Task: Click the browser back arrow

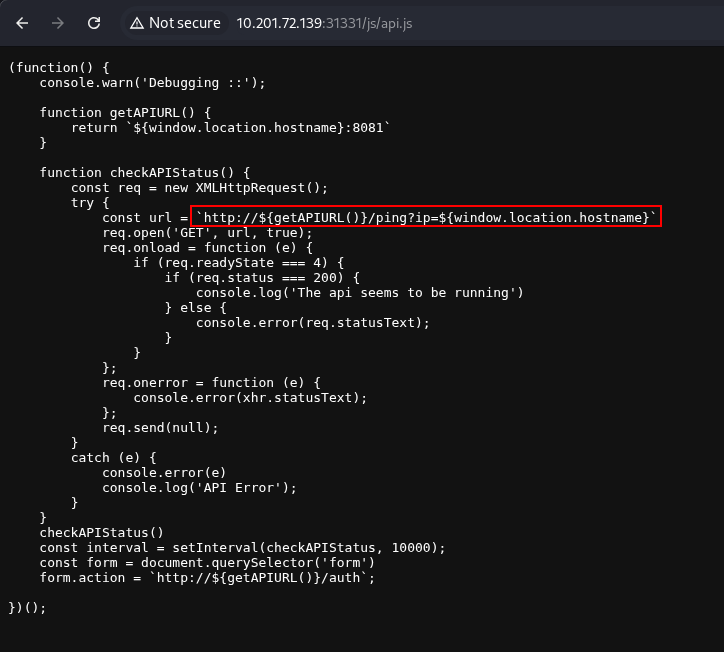Action: [x=22, y=22]
